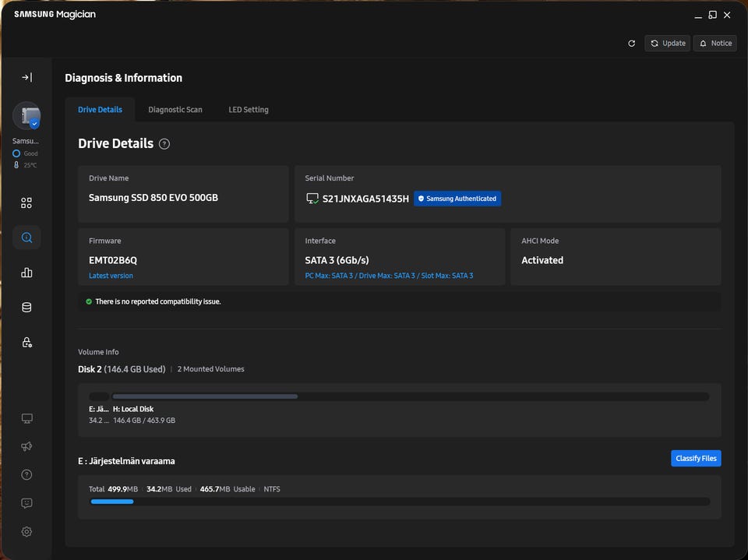Open Performance Benchmark bar chart icon
The image size is (748, 560).
click(26, 273)
